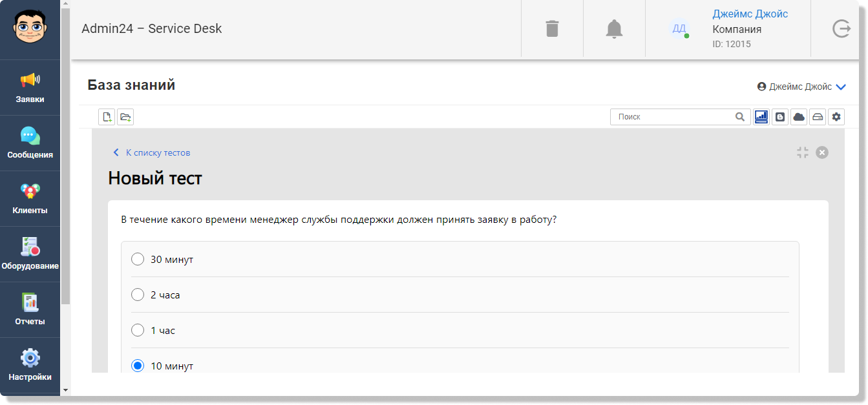Open the Заявки section in sidebar
Image resolution: width=868 pixels, height=405 pixels.
pyautogui.click(x=30, y=88)
